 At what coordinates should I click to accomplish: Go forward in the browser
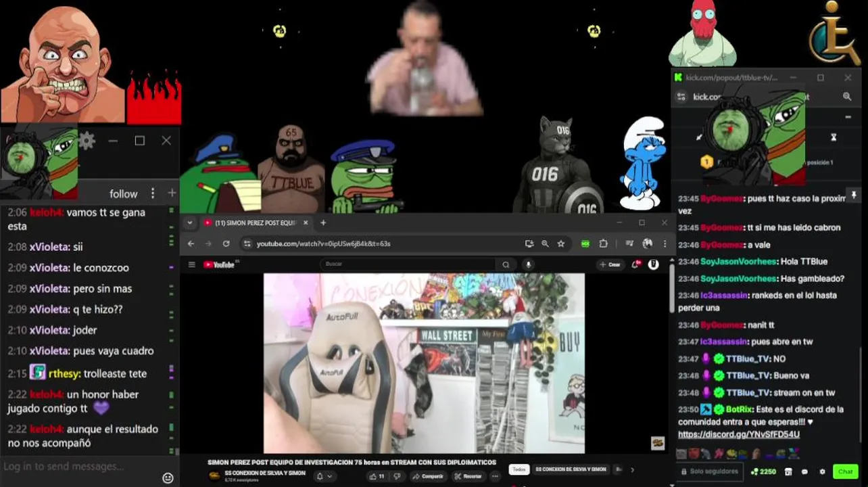(x=208, y=243)
